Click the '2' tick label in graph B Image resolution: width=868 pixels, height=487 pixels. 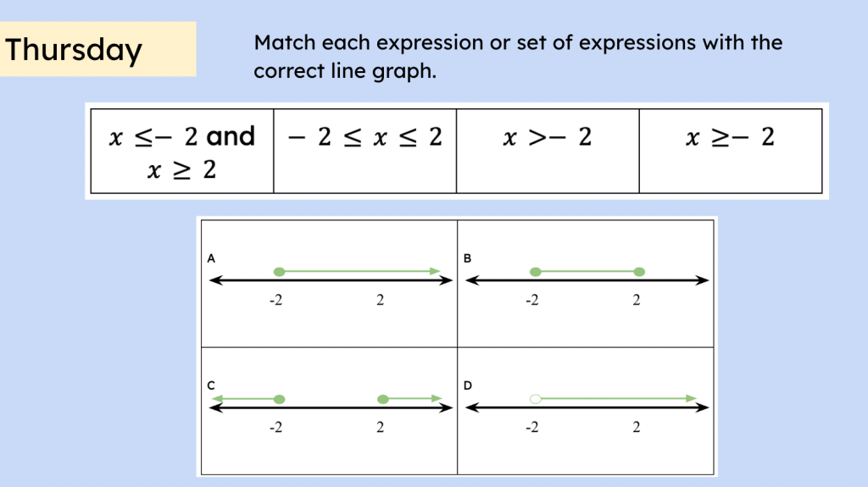(636, 300)
